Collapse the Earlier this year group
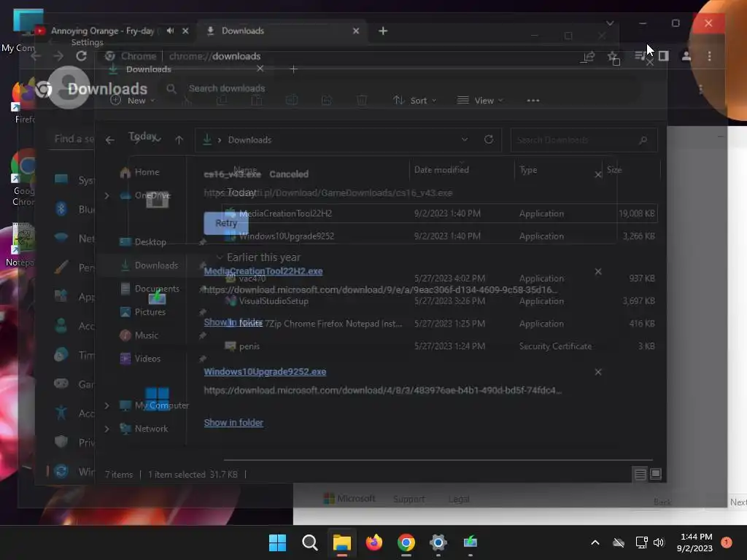Screen dimensions: 747x560 (x=220, y=257)
